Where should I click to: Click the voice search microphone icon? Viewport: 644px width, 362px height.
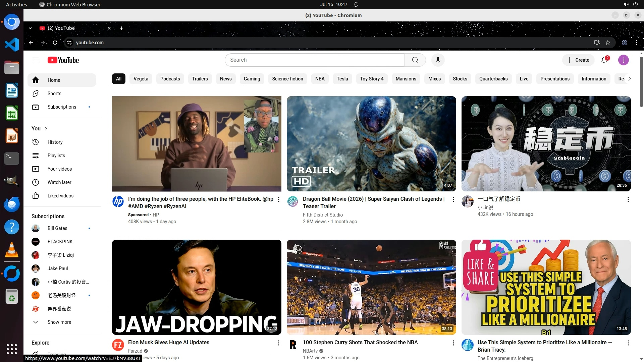pyautogui.click(x=438, y=60)
